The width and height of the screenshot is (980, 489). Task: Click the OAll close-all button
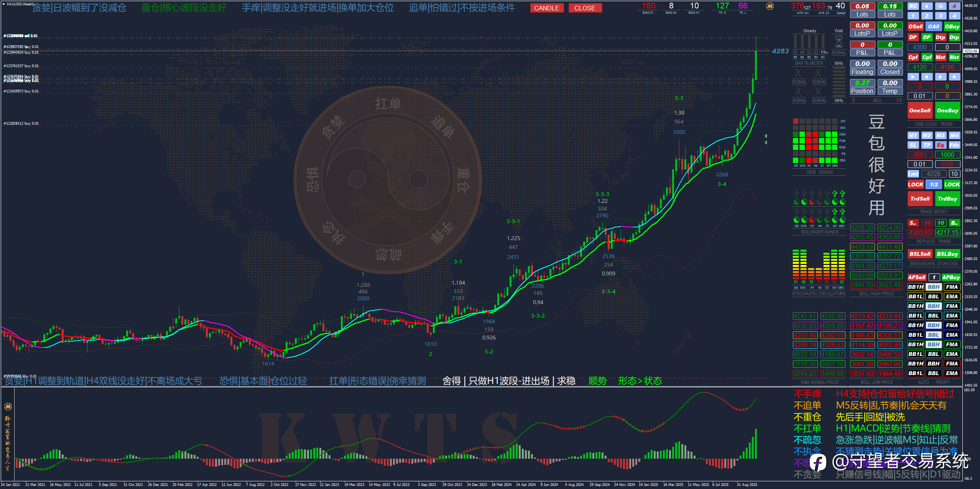(x=933, y=26)
